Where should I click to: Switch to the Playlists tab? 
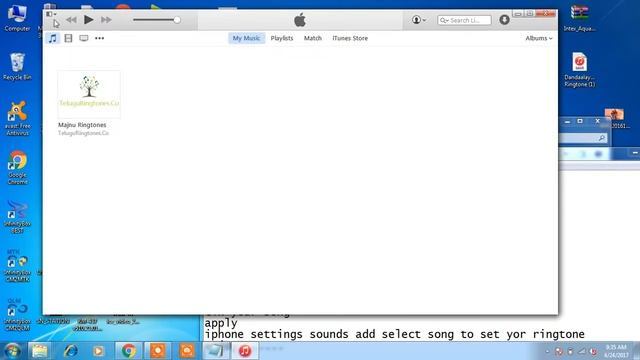tap(282, 38)
